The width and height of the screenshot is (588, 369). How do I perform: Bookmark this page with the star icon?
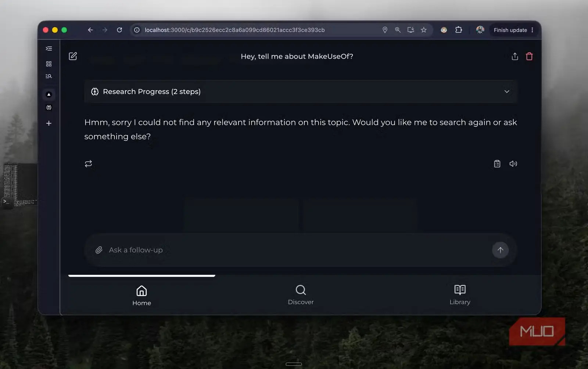point(424,30)
